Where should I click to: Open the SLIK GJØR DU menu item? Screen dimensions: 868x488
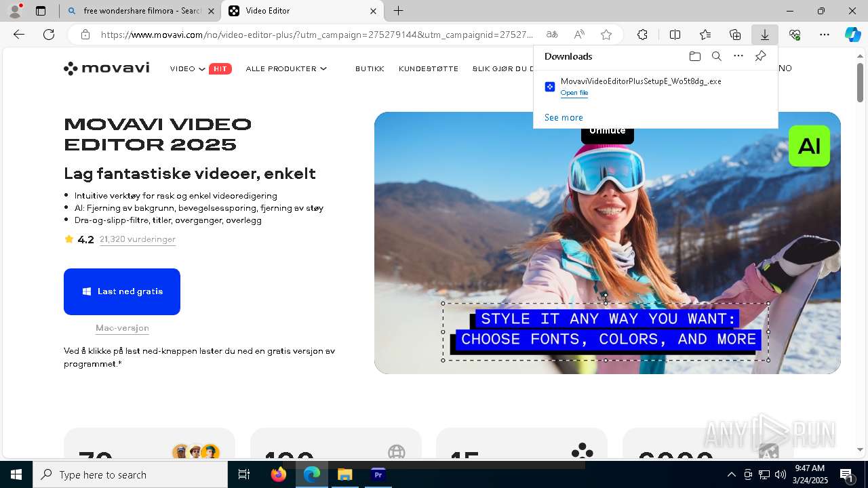tap(502, 68)
